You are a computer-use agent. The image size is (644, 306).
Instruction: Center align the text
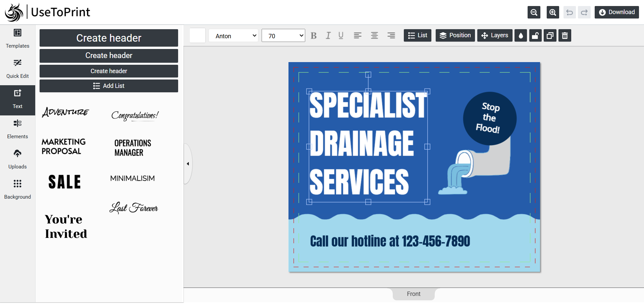tap(374, 36)
